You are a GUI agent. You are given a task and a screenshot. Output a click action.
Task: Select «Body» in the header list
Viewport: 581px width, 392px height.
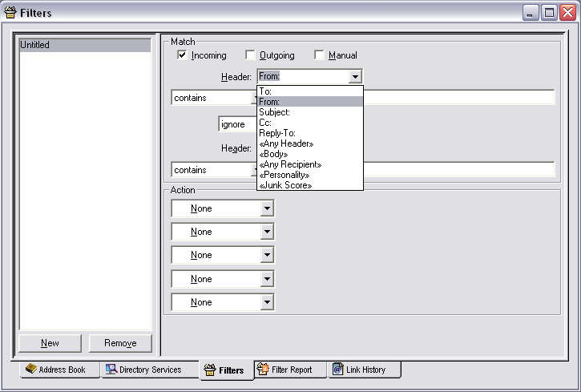coord(273,154)
